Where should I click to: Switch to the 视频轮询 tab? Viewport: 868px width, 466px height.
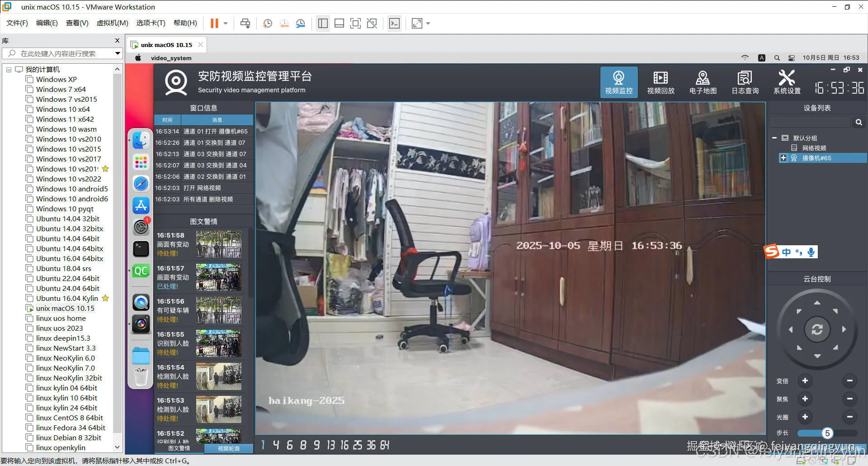pos(229,448)
